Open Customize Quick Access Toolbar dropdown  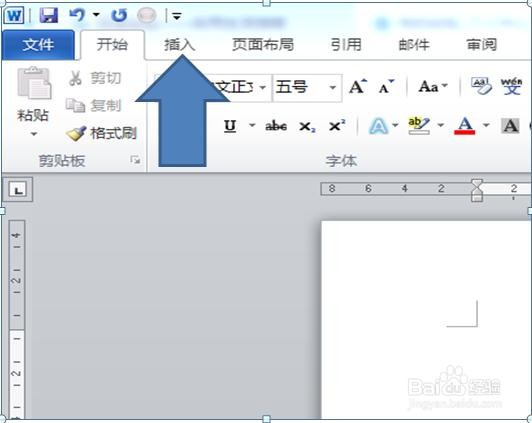coord(177,16)
